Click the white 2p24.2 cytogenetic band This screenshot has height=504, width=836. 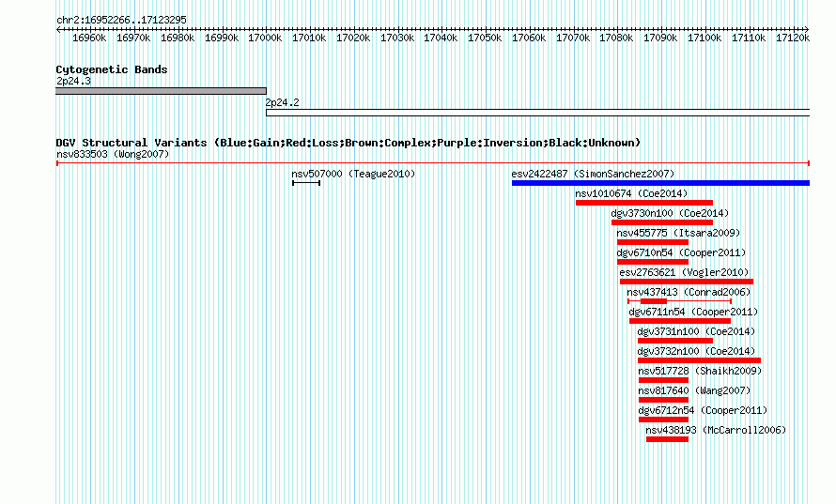tap(538, 113)
